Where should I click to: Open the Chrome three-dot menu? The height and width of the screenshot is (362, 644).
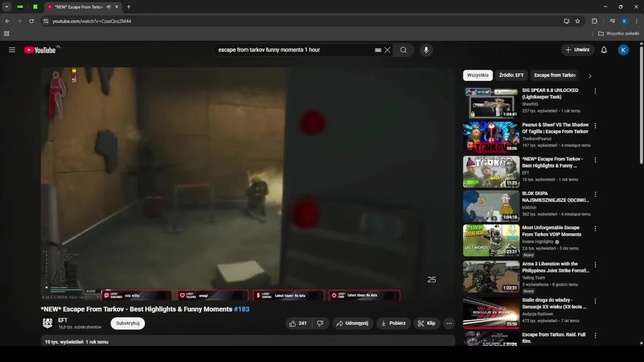click(x=636, y=21)
